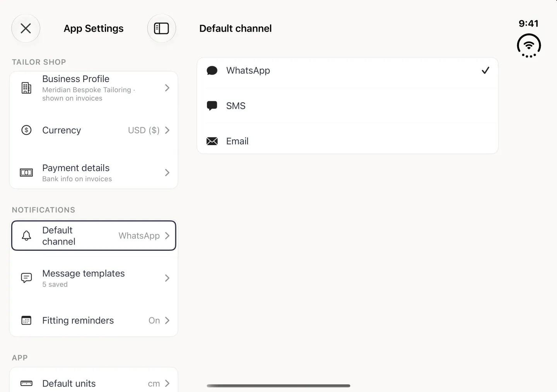Click the APP section header
Viewport: 557px width, 392px height.
click(x=20, y=358)
